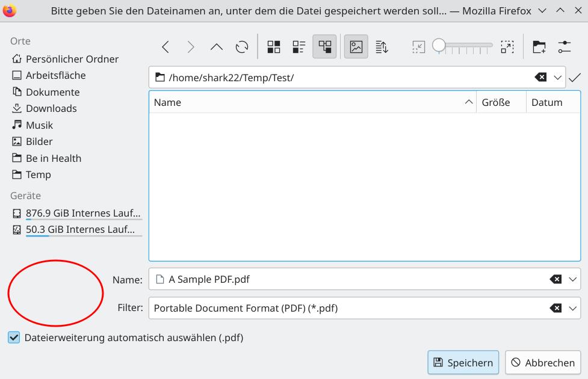
Task: Switch to compact list view
Action: [299, 47]
